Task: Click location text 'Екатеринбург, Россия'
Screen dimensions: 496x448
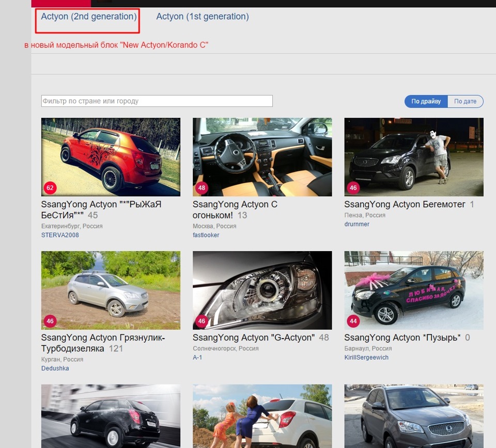Action: point(72,226)
